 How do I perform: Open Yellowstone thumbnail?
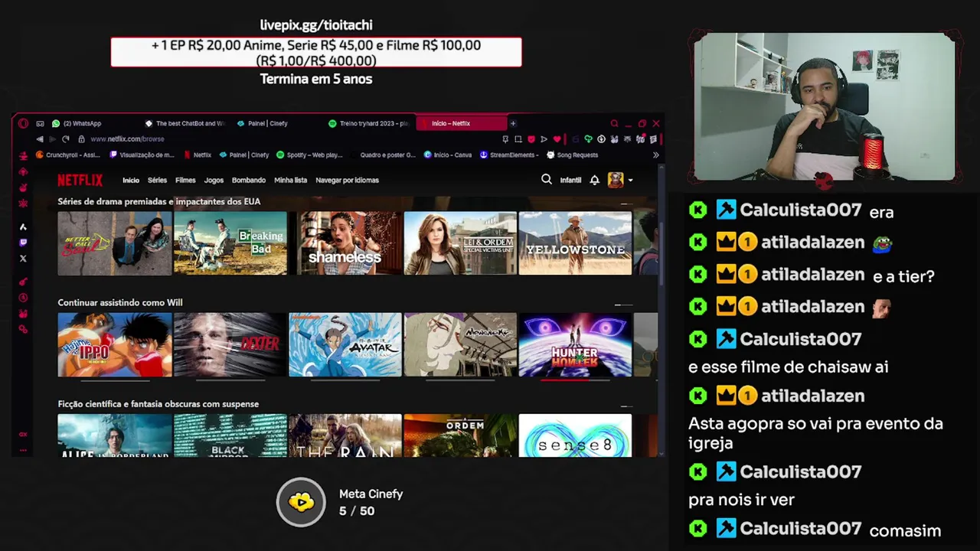576,243
